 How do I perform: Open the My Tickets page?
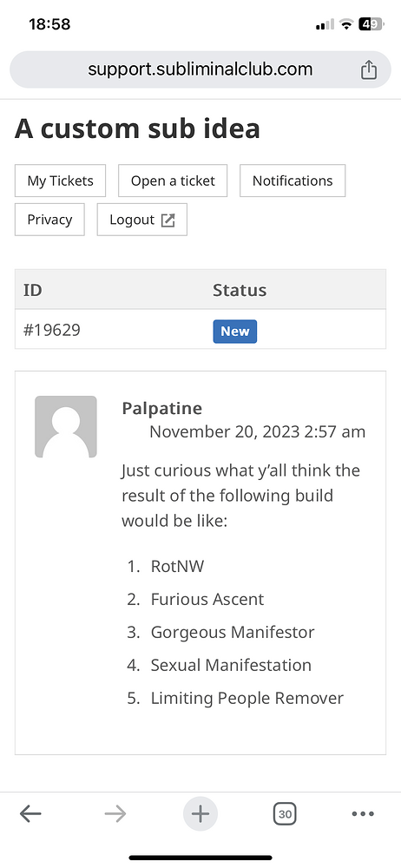(x=61, y=181)
